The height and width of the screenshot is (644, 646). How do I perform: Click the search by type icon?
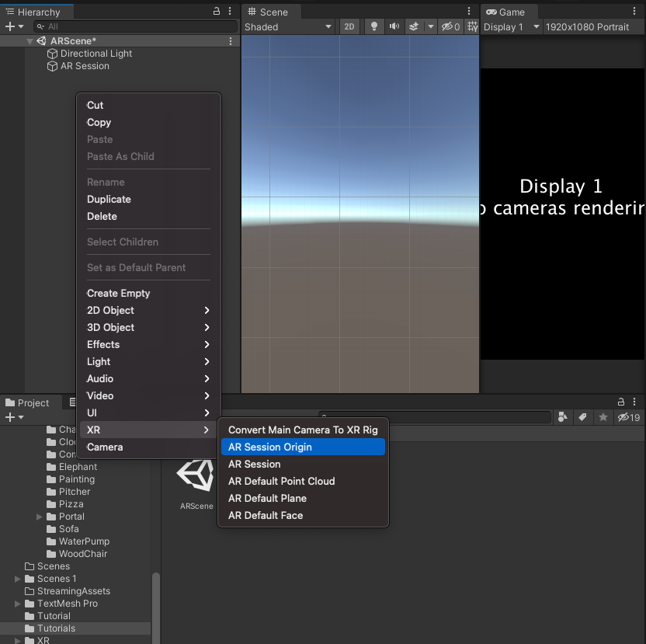[x=562, y=417]
